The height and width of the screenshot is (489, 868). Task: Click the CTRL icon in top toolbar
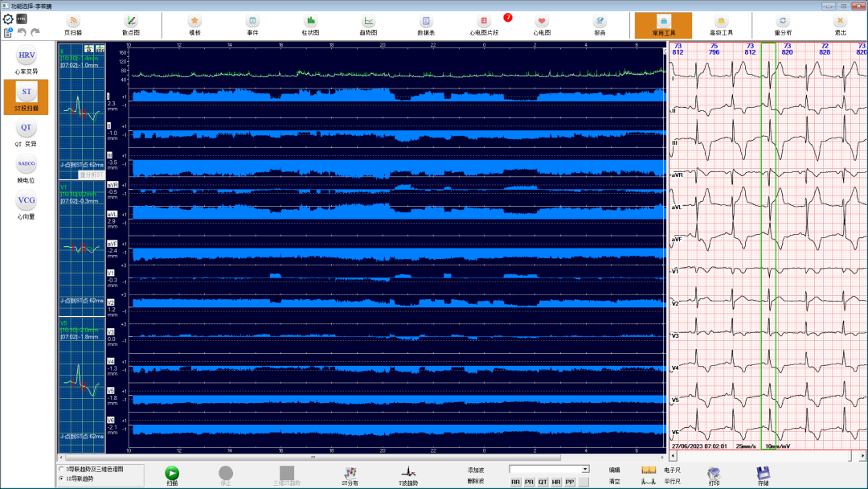[x=22, y=19]
